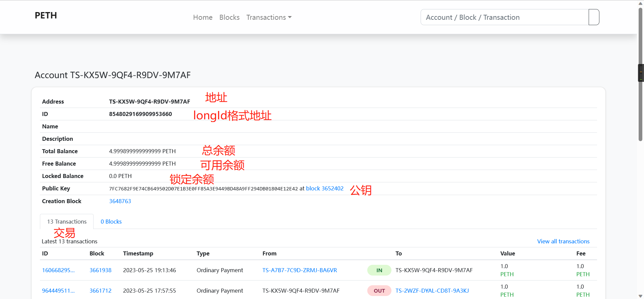Image resolution: width=644 pixels, height=299 pixels.
Task: Click the page vertical scrollbar thumb
Action: click(x=640, y=74)
